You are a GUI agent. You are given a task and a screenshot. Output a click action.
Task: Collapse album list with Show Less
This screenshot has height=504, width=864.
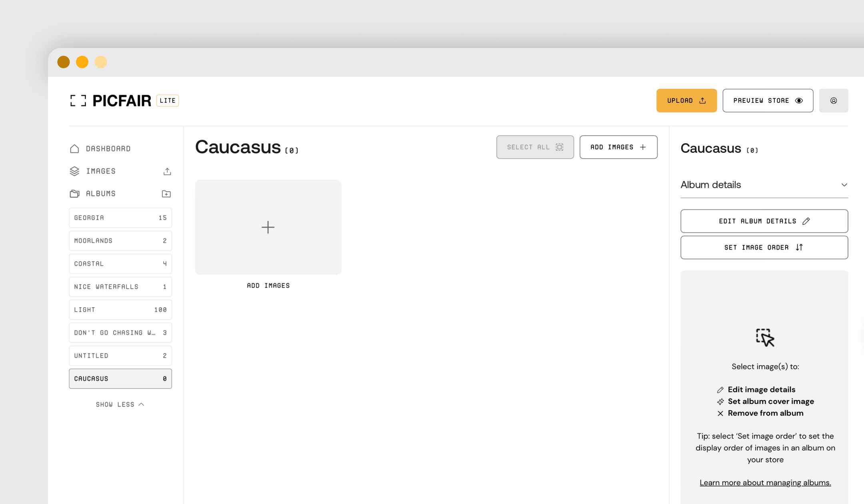pyautogui.click(x=120, y=404)
